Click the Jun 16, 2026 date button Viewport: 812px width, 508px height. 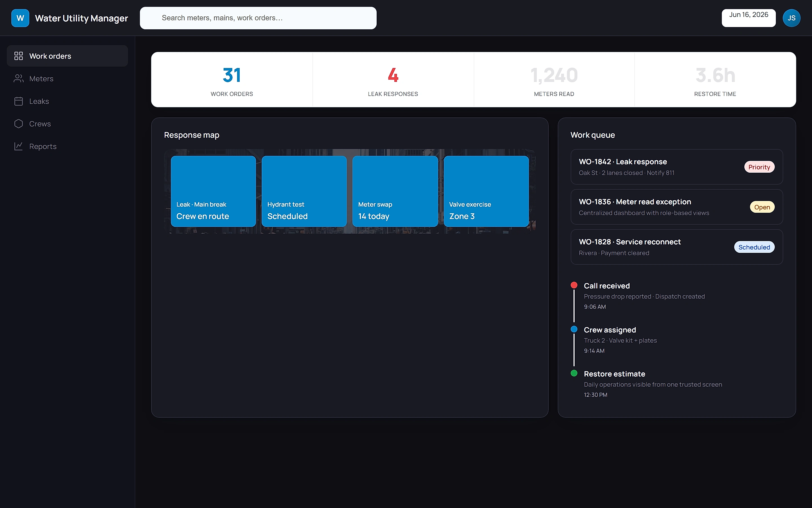click(749, 18)
